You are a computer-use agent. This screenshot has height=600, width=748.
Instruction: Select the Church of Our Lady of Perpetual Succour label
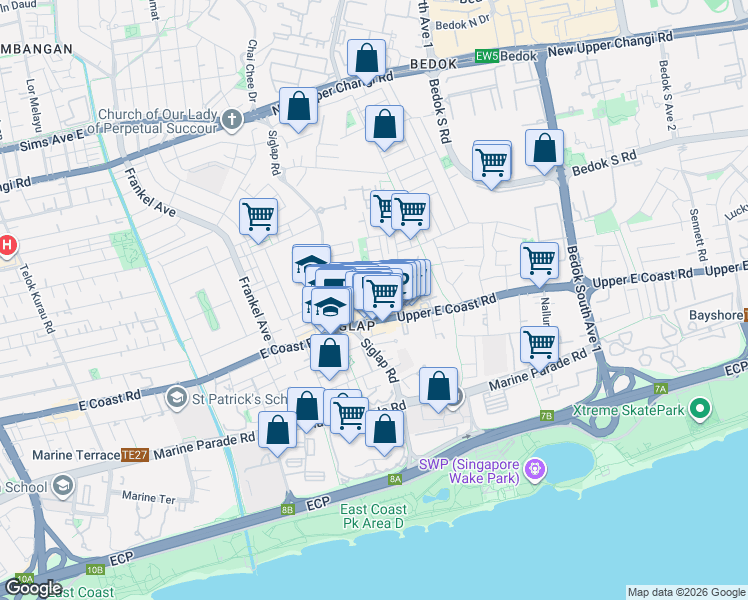coord(158,121)
